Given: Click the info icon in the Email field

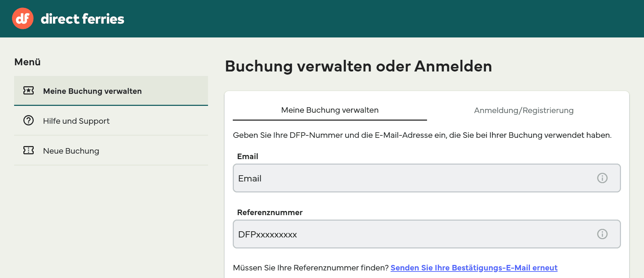Looking at the screenshot, I should click(x=602, y=178).
